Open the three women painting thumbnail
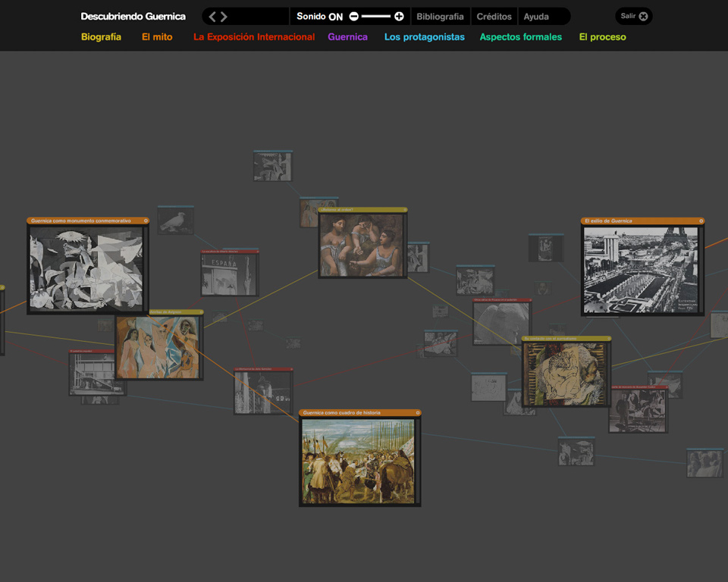728x582 pixels. [362, 245]
